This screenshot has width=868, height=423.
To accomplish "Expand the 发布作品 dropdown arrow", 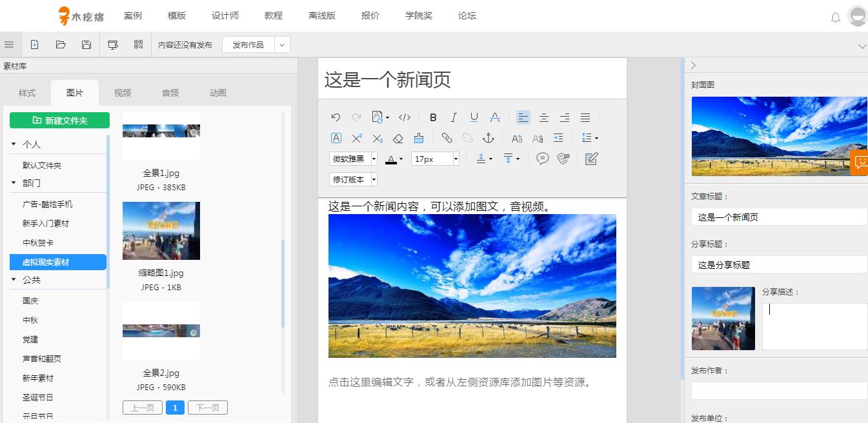I will (x=282, y=44).
